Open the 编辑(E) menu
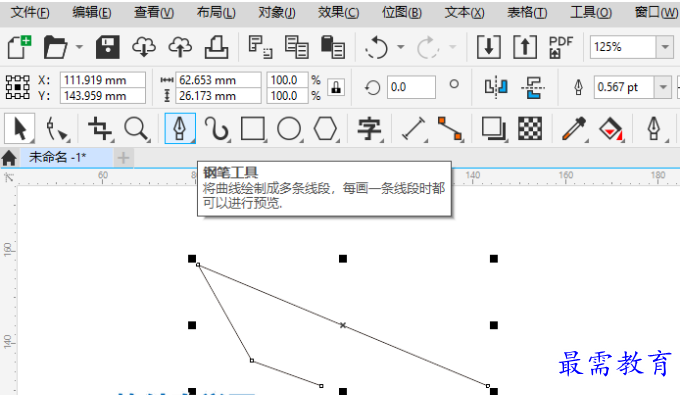680x395 pixels. (92, 13)
